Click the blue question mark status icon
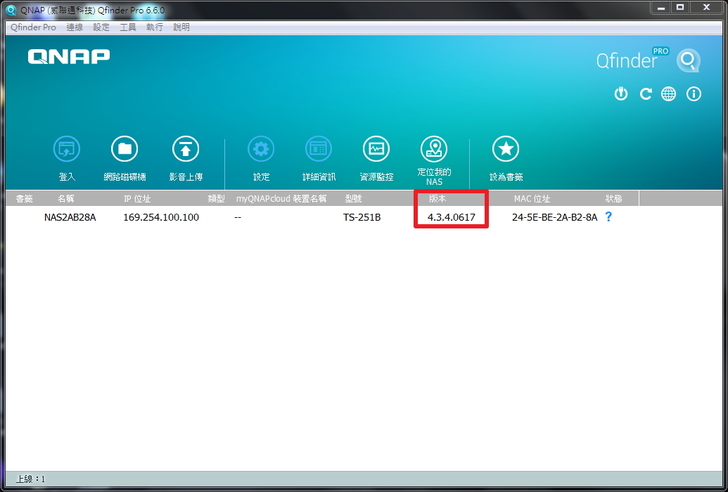 (608, 217)
